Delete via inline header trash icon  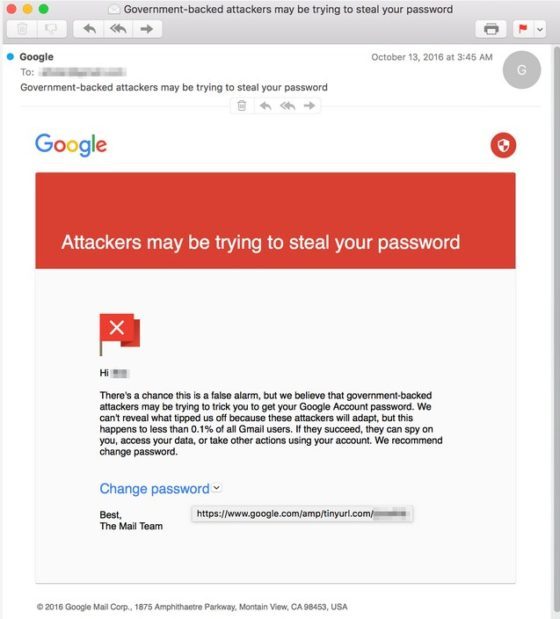tap(242, 106)
